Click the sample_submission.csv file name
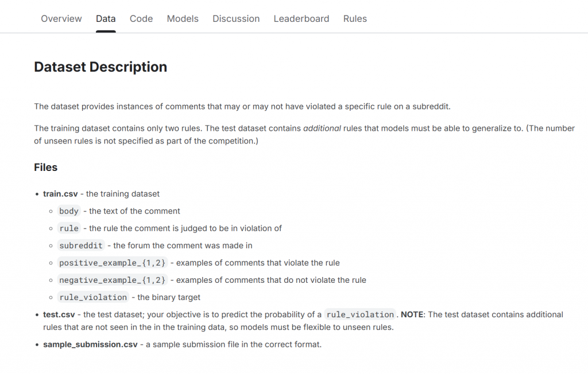Image resolution: width=588 pixels, height=374 pixels. tap(90, 344)
